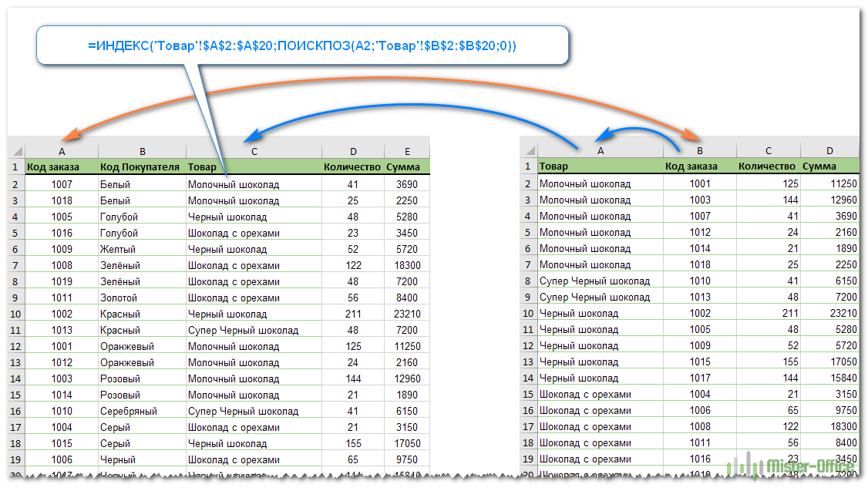This screenshot has height=491, width=868.
Task: Click order code 1016 in the right table
Action: click(x=700, y=459)
